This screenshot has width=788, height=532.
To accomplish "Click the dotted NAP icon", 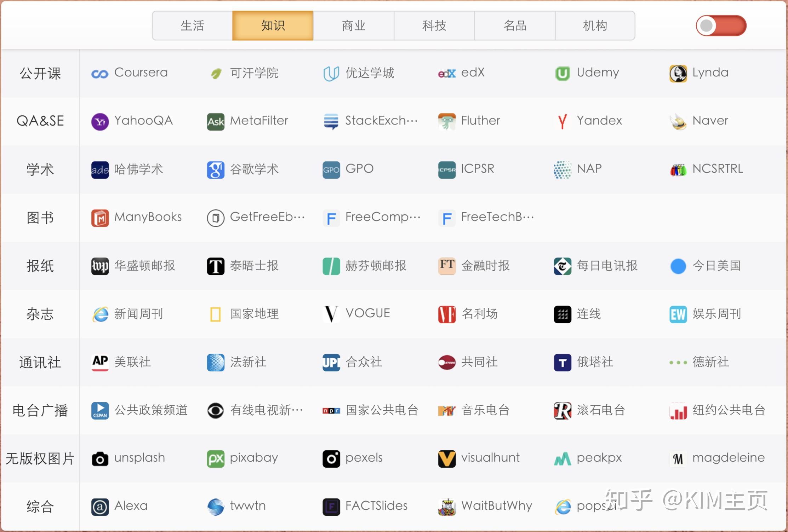I will pos(563,170).
